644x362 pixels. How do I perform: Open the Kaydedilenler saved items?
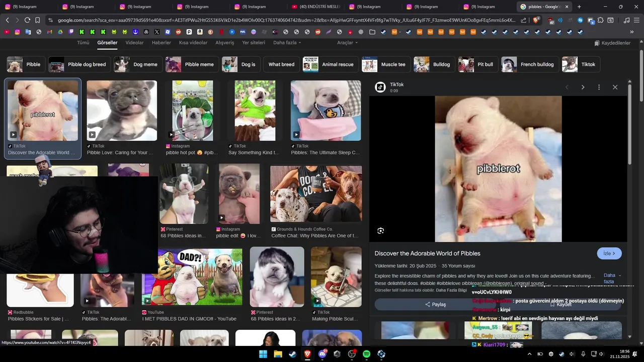tap(612, 43)
